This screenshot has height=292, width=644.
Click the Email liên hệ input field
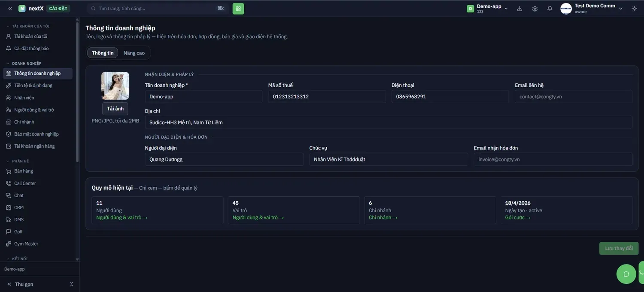tap(574, 97)
